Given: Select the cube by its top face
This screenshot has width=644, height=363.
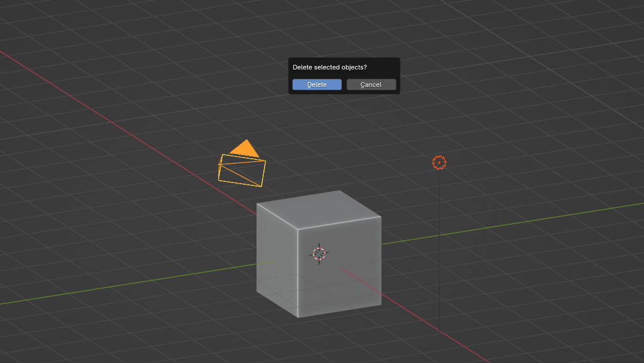Looking at the screenshot, I should [318, 209].
